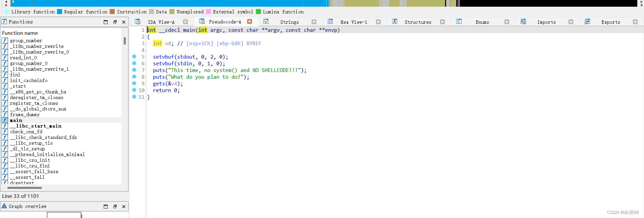
Task: Switch to the Pseudocode-A tab
Action: (225, 22)
